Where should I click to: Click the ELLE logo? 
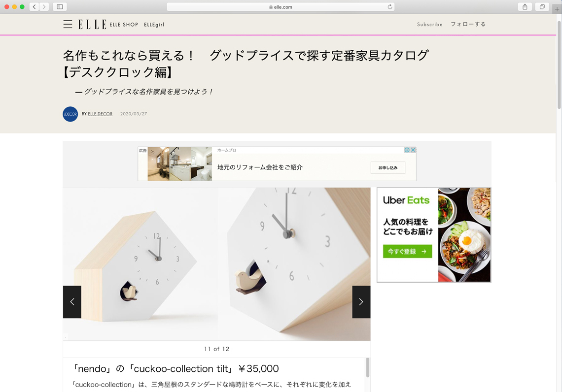pyautogui.click(x=92, y=24)
